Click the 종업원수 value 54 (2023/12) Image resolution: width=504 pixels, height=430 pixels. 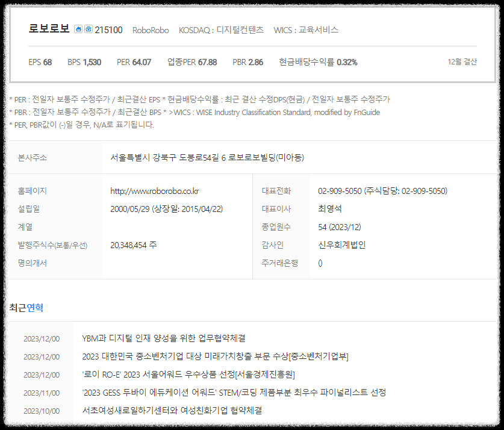340,227
